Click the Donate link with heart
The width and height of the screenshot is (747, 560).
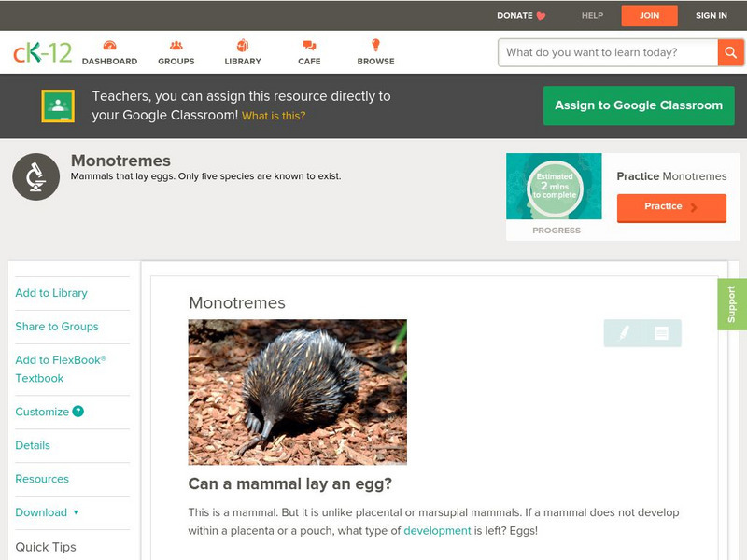pyautogui.click(x=521, y=16)
